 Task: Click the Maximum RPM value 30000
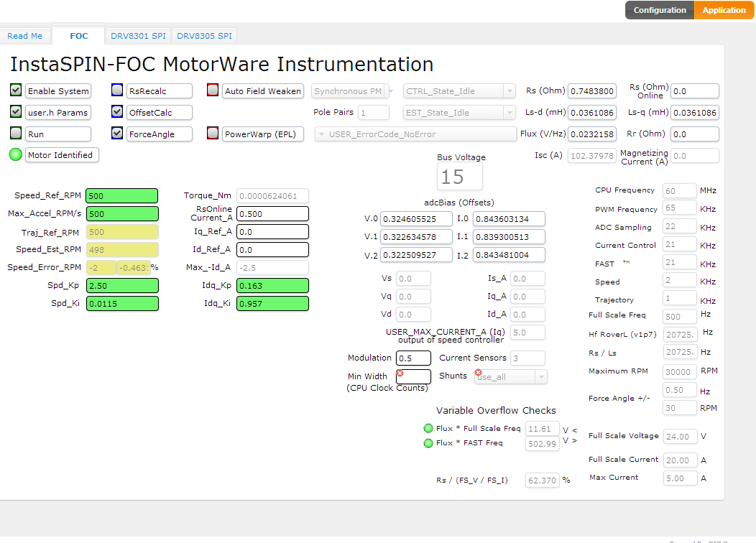pyautogui.click(x=680, y=371)
